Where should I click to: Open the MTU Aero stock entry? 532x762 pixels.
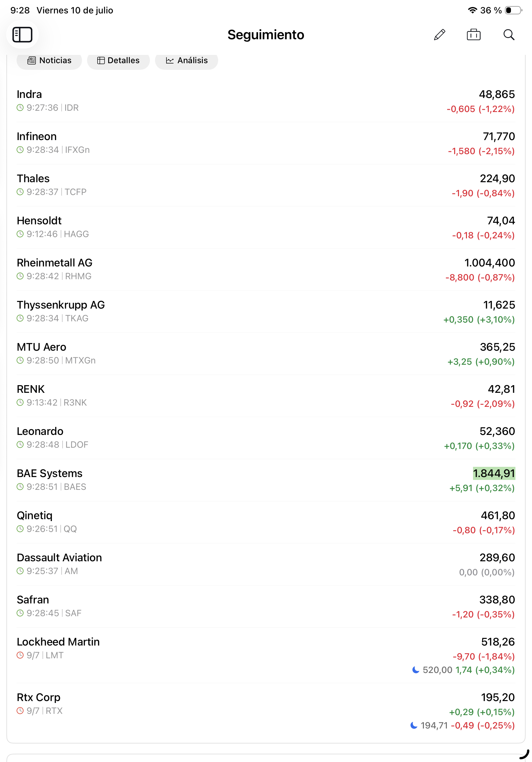[266, 354]
